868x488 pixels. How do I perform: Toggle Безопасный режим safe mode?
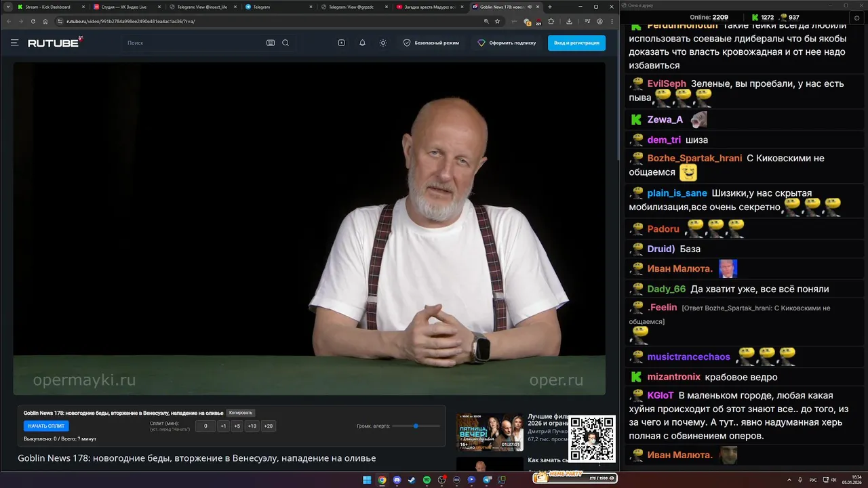(431, 43)
